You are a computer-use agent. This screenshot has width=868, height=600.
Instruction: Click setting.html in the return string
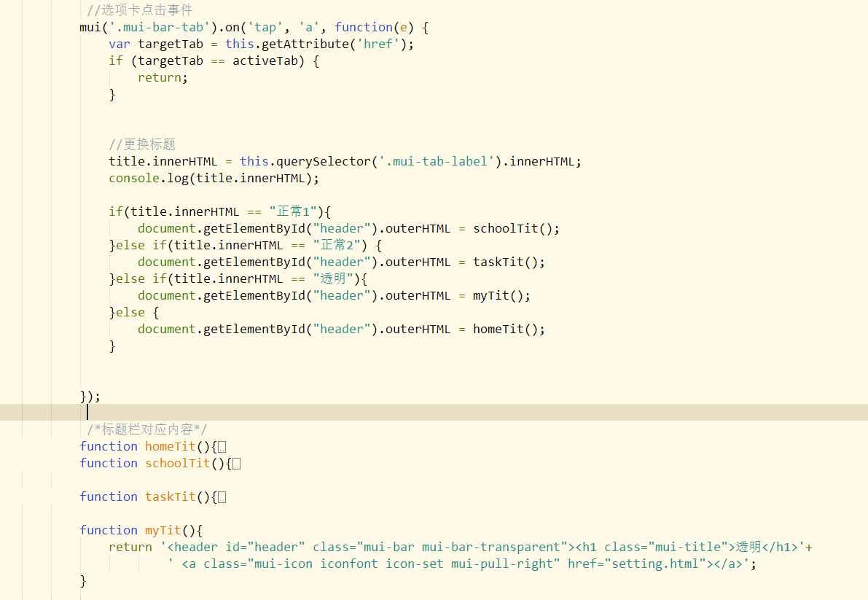pyautogui.click(x=655, y=564)
